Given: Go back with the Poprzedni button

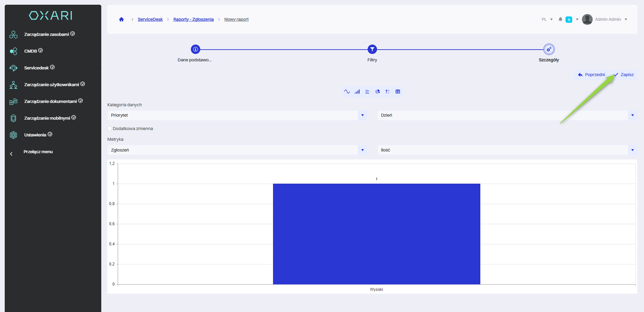Looking at the screenshot, I should pyautogui.click(x=592, y=75).
